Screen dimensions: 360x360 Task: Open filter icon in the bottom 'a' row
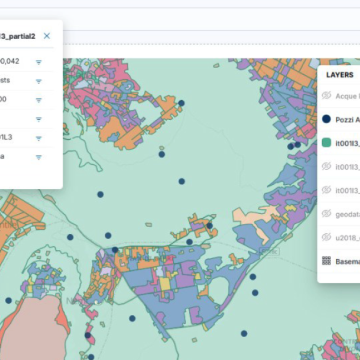[39, 157]
